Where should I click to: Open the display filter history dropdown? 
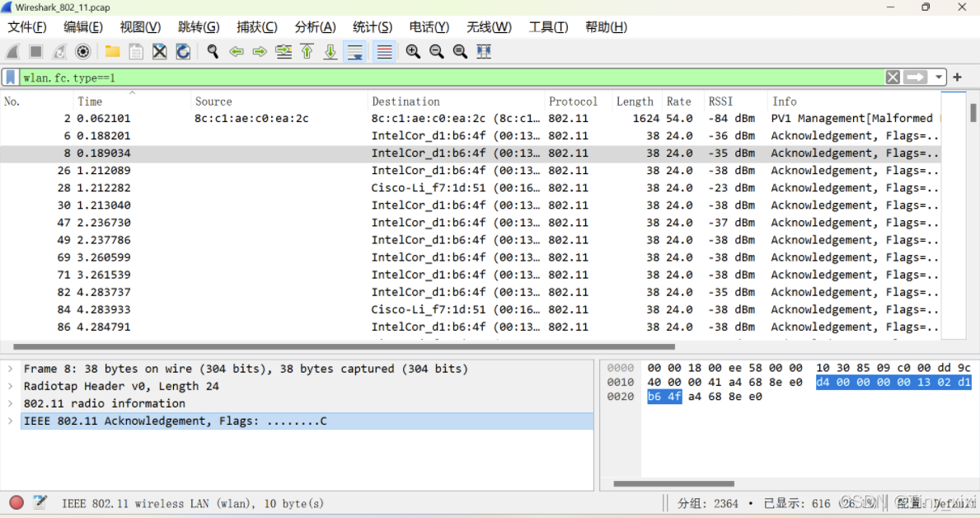point(938,78)
